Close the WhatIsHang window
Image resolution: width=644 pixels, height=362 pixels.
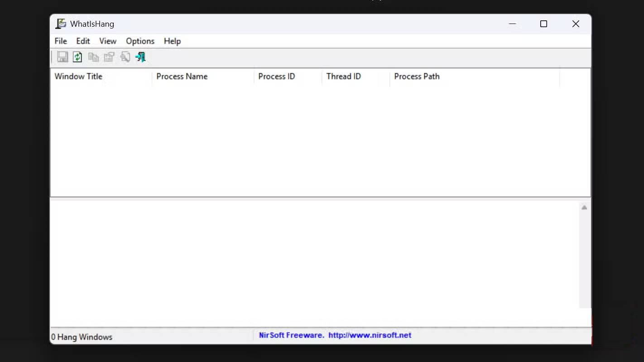[x=576, y=24]
